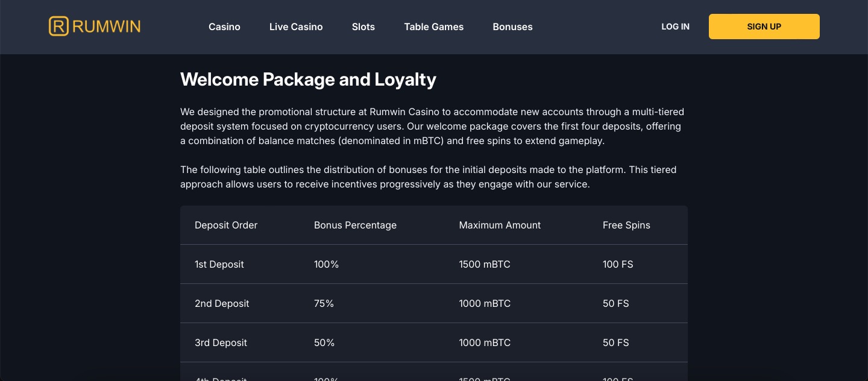Click the 50% bonus cell for 3rd Deposit
The height and width of the screenshot is (381, 868).
[324, 342]
